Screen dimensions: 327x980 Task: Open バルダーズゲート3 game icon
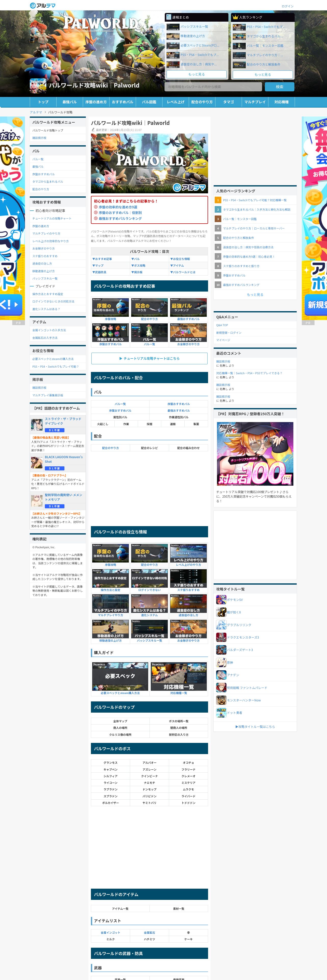pyautogui.click(x=221, y=650)
